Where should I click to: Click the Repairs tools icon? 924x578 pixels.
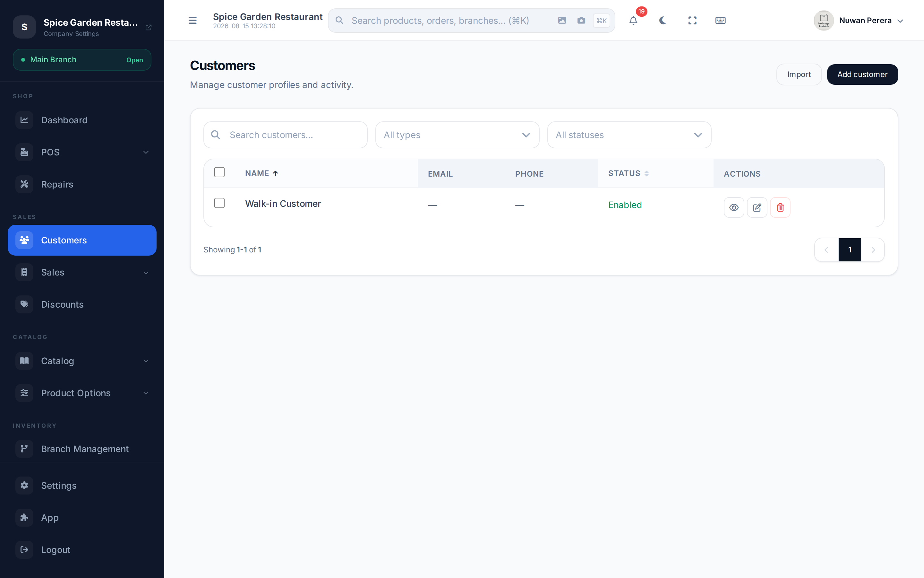24,184
